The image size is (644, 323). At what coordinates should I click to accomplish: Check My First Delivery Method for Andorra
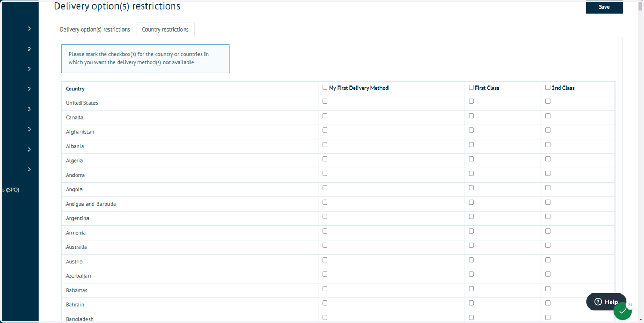point(325,174)
